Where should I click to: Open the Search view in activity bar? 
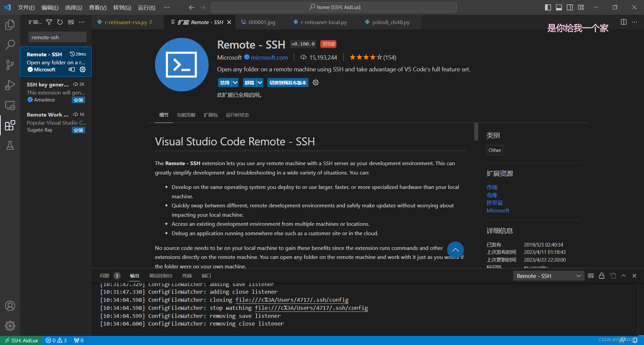click(10, 45)
